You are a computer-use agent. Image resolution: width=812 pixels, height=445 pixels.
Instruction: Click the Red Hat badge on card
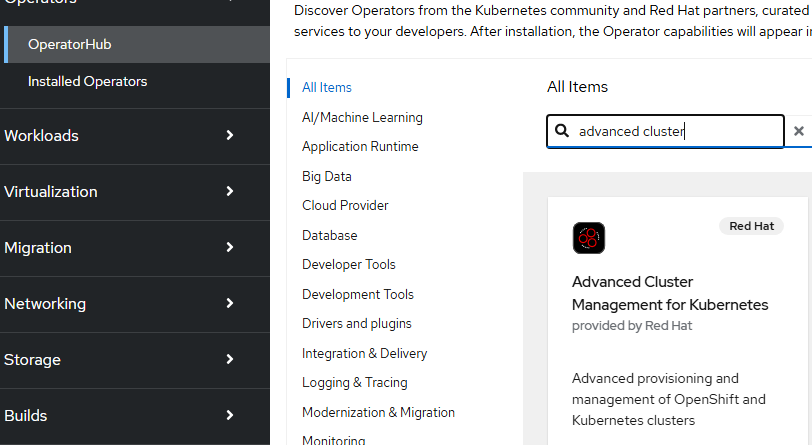point(751,226)
